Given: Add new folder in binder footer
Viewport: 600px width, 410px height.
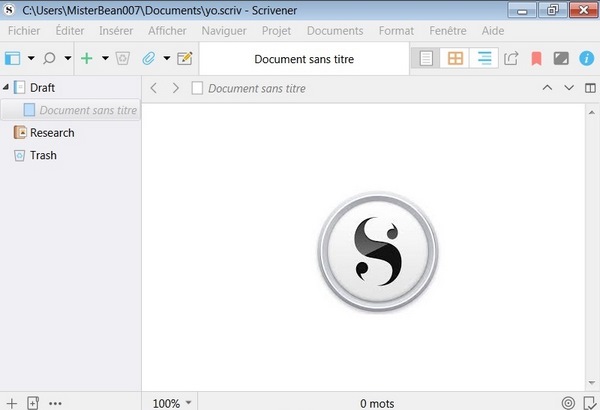Looking at the screenshot, I should 33,403.
